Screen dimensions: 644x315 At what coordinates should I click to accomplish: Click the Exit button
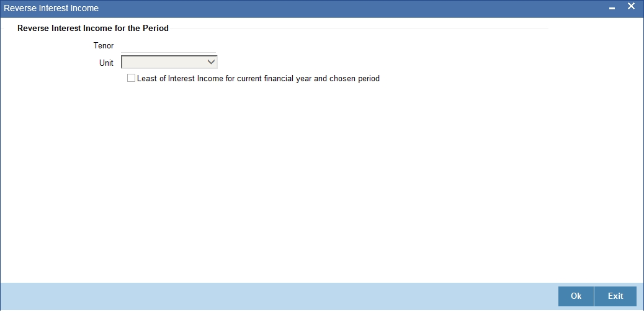click(615, 296)
